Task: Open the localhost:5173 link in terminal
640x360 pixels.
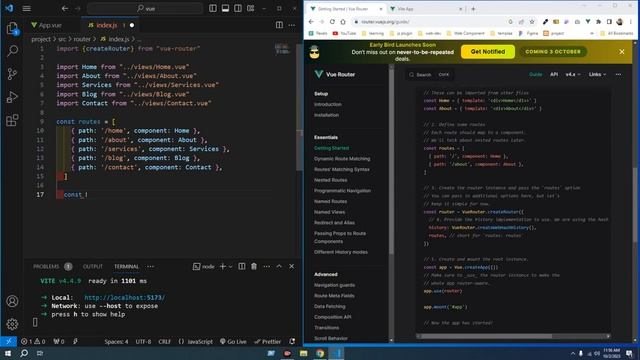Action: coord(124,298)
